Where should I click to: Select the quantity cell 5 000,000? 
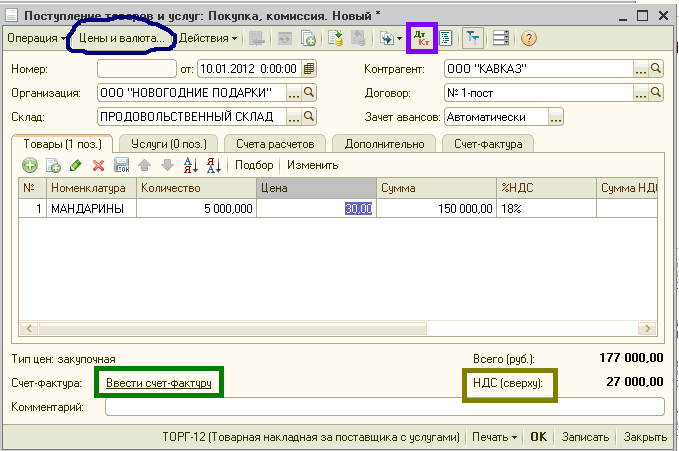tap(197, 208)
